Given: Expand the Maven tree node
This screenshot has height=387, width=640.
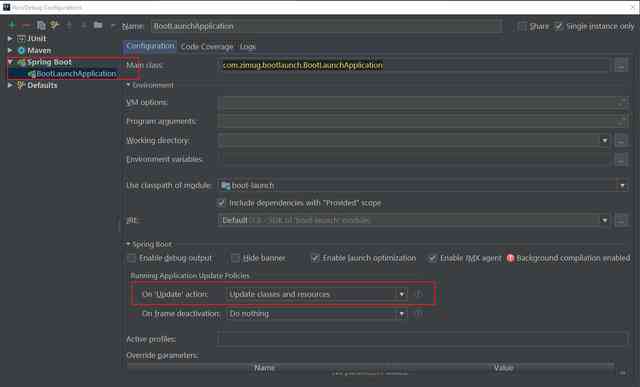Looking at the screenshot, I should (10, 50).
